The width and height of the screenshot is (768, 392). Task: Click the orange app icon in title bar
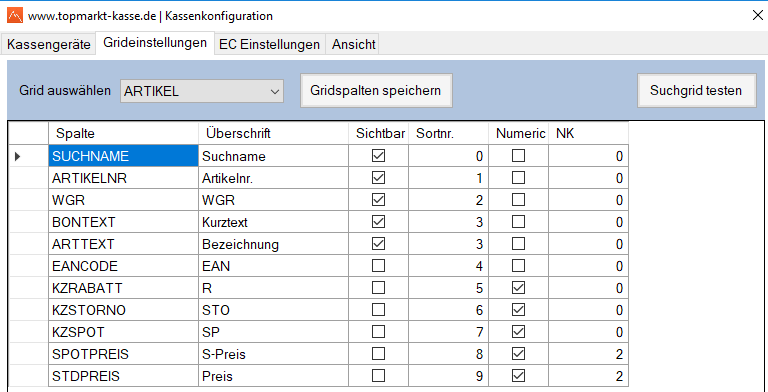coord(15,16)
